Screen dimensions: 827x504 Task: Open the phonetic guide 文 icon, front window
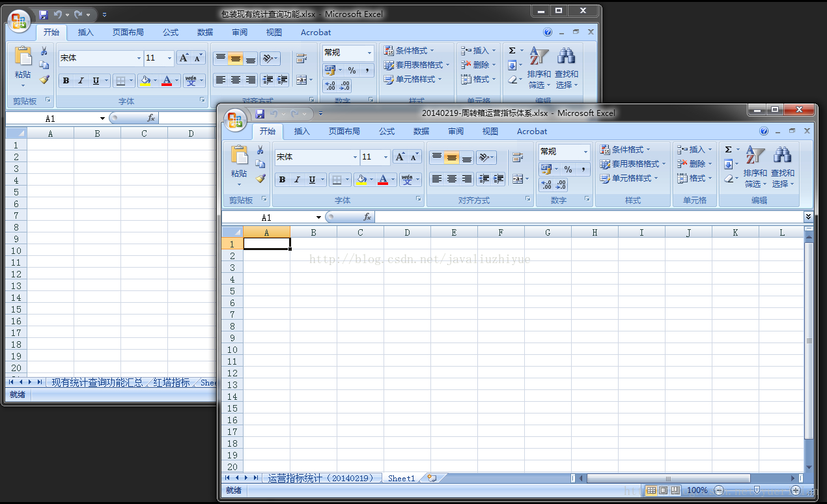click(408, 180)
